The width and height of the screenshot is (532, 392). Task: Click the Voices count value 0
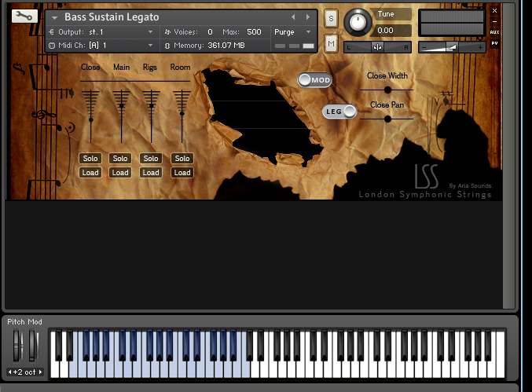tap(210, 32)
